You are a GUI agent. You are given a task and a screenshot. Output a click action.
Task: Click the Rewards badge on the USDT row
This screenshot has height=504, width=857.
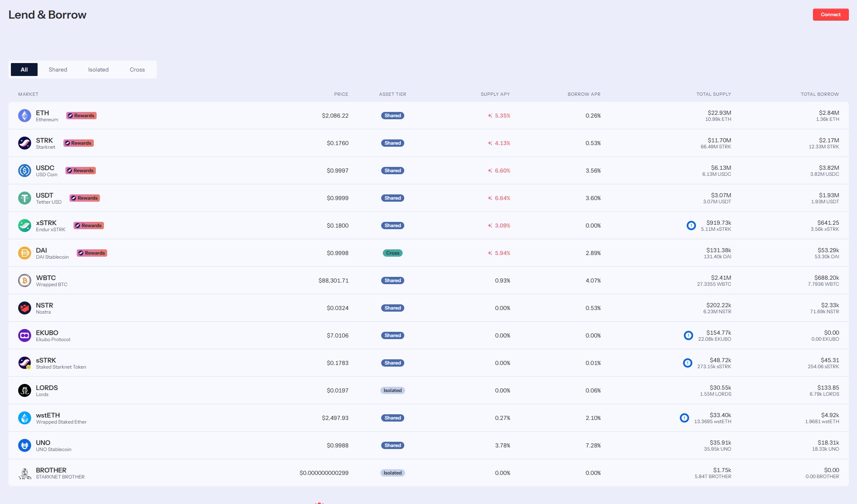coord(84,198)
